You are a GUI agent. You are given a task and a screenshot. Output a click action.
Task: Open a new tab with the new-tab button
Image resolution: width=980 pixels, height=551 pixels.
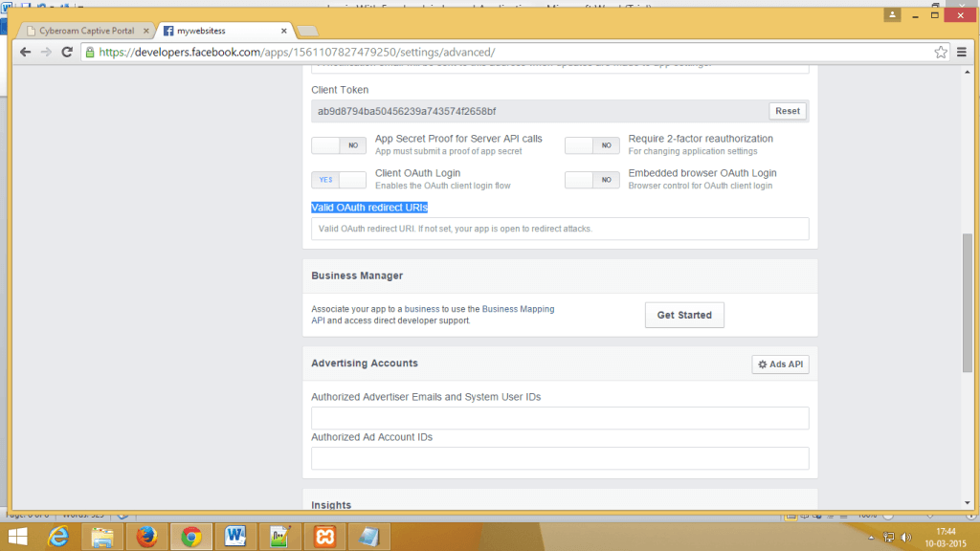point(307,31)
